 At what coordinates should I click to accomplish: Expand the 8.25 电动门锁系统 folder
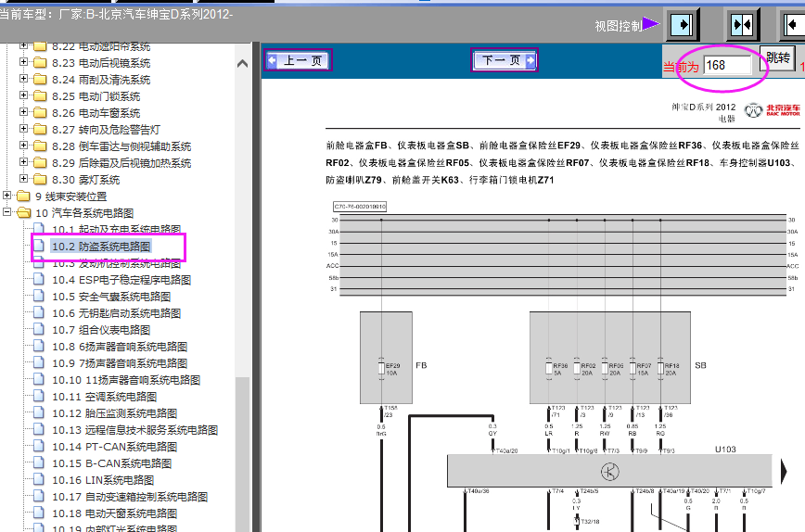[x=23, y=95]
